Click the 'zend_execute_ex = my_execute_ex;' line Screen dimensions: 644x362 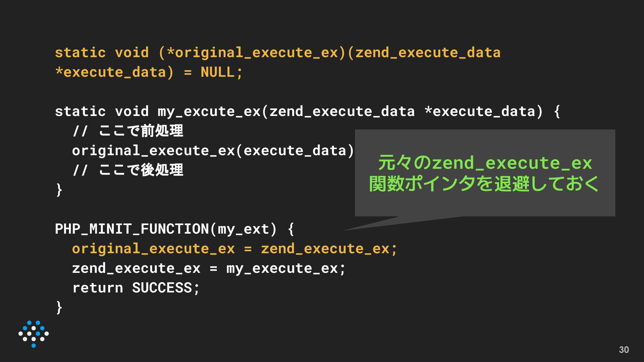click(209, 268)
